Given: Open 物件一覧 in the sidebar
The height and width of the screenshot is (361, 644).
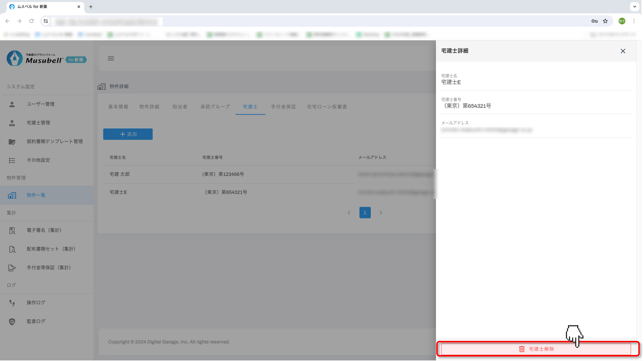Looking at the screenshot, I should pyautogui.click(x=36, y=195).
